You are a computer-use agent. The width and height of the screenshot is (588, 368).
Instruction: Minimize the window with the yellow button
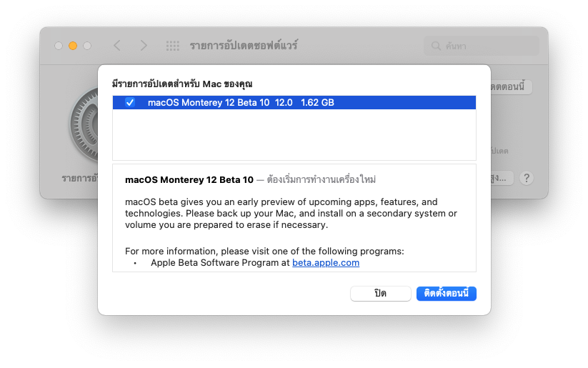(x=73, y=46)
